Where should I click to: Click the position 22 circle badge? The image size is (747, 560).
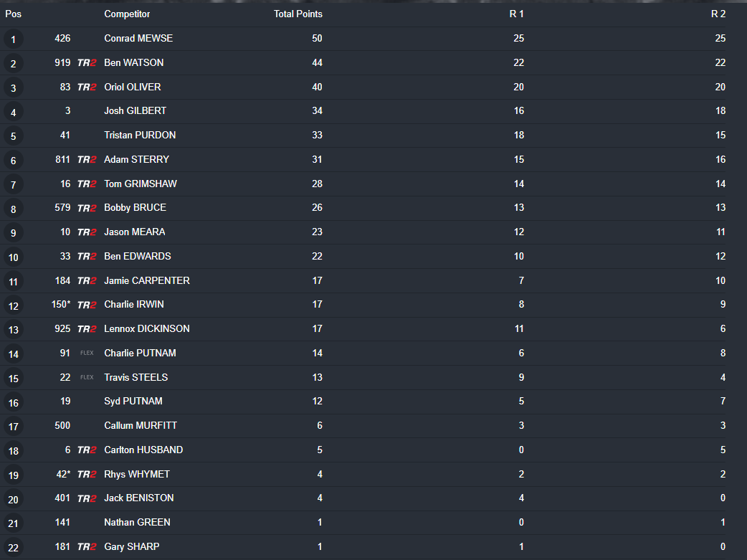click(14, 548)
